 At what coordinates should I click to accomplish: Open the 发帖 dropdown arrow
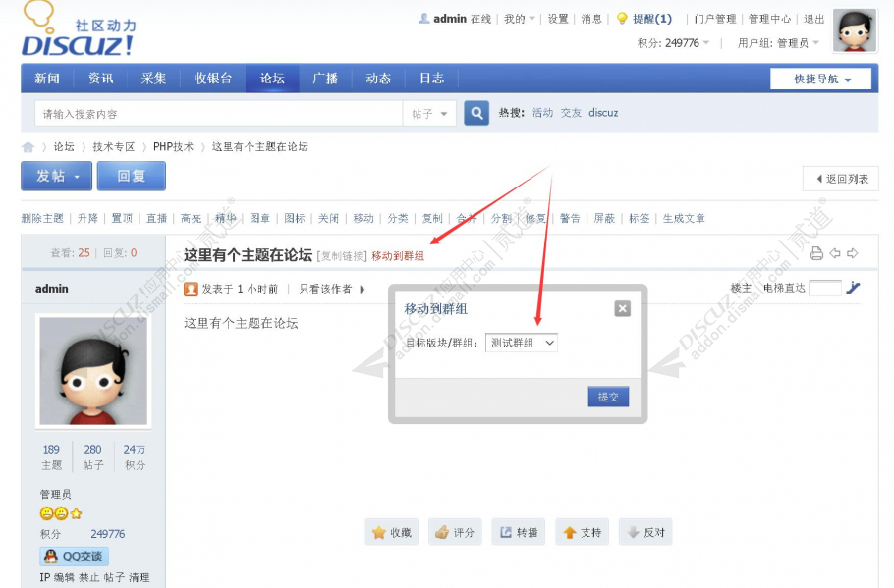[x=77, y=177]
